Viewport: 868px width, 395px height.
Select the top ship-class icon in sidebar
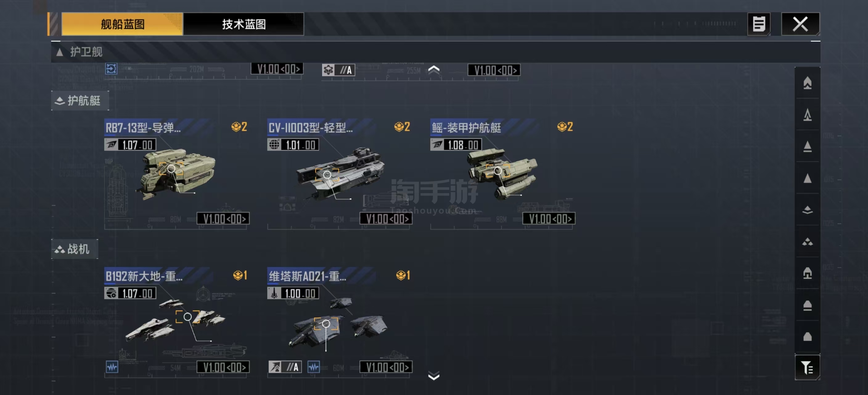click(x=807, y=82)
